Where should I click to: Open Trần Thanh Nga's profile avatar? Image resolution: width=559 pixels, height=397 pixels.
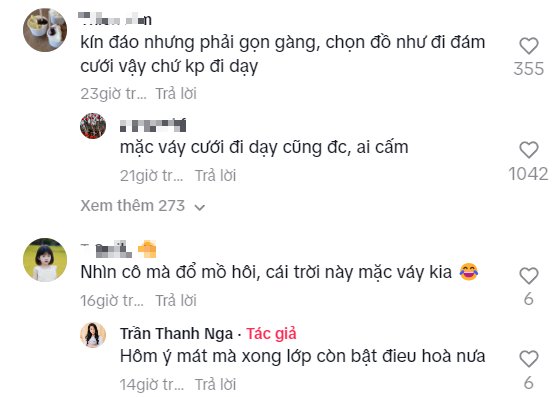point(93,335)
